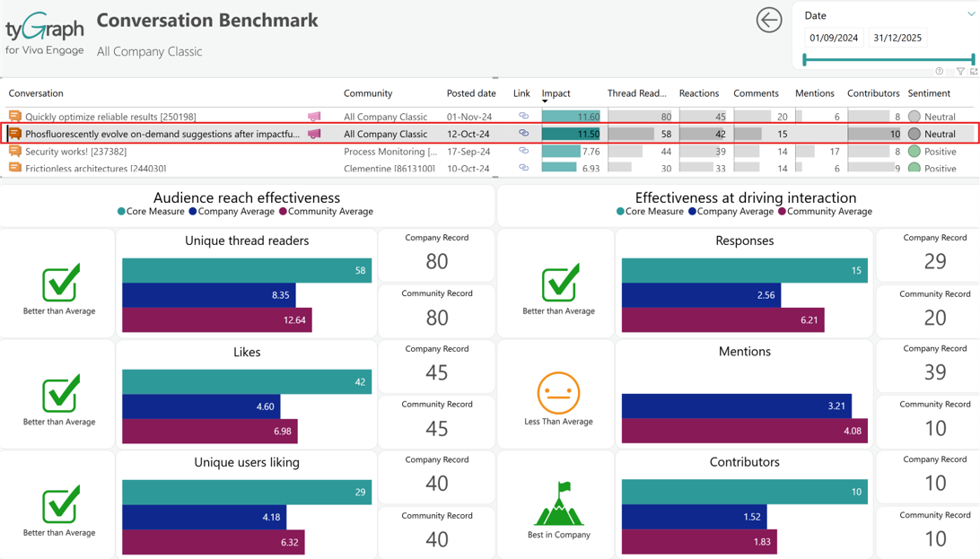Click the Sentiment column header
The height and width of the screenshot is (559, 980).
[929, 93]
